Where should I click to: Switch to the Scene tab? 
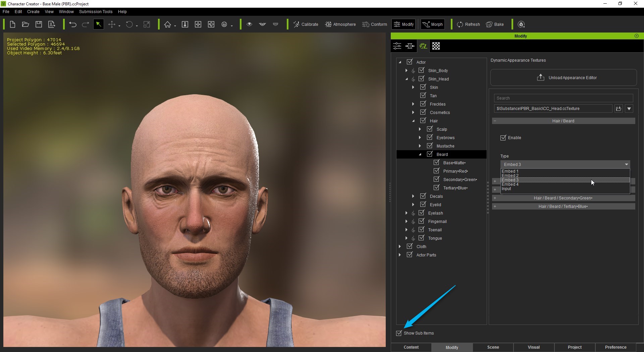[x=493, y=347]
